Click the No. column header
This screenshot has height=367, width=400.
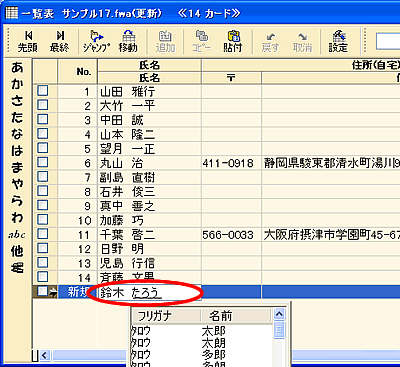[78, 71]
